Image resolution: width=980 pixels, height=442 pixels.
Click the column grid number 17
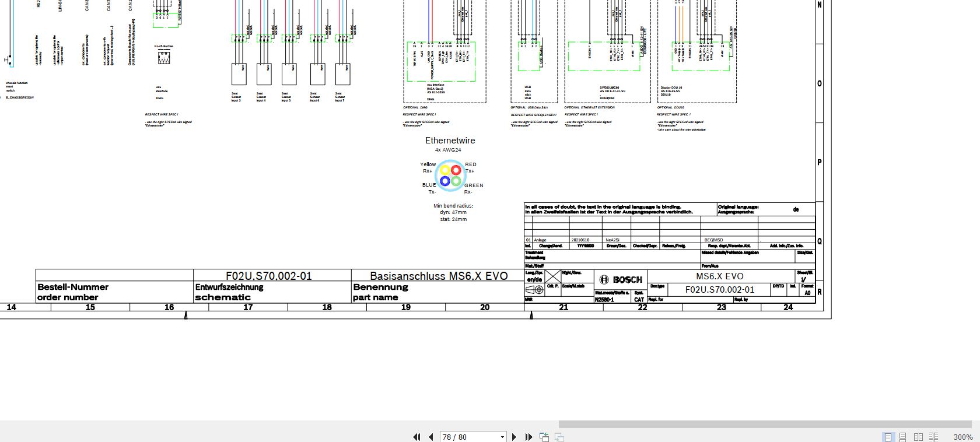pyautogui.click(x=248, y=307)
